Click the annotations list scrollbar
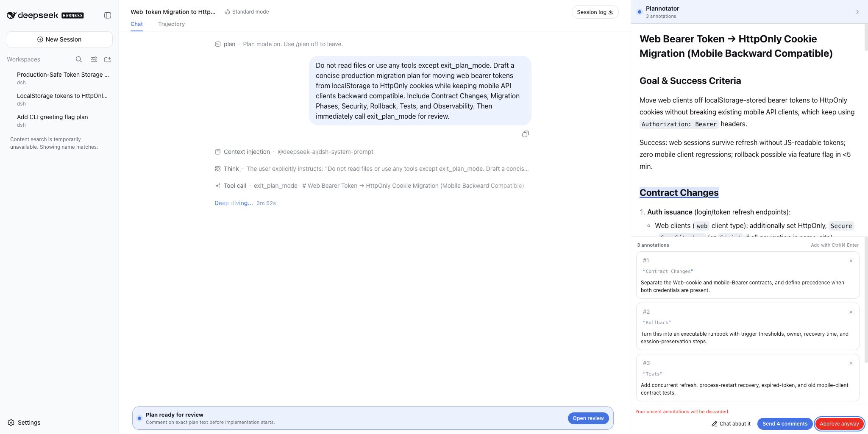Screen dimensions: 868x434 coord(865,300)
